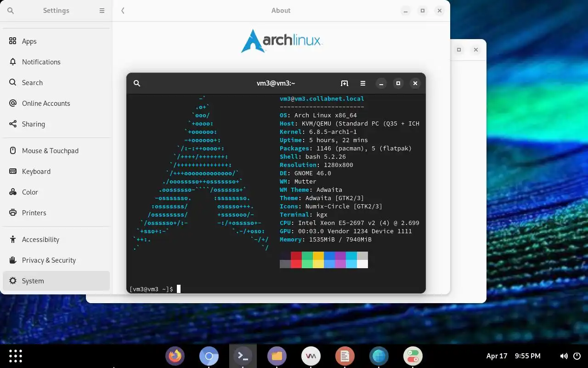Open the VM app icon in dock
Viewport: 588px width, 368px height.
[x=311, y=356]
